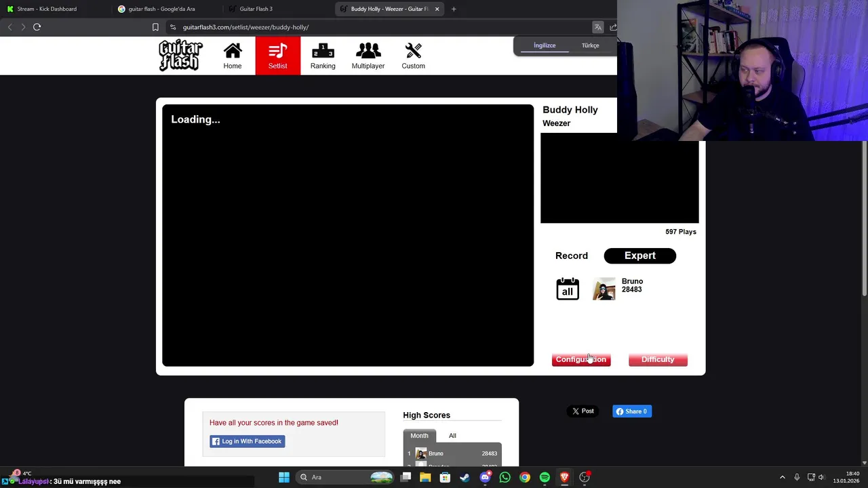Open the Difficulty button
The width and height of the screenshot is (868, 488).
658,359
